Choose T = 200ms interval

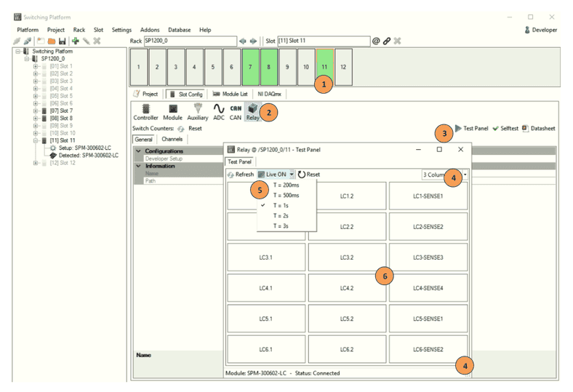click(286, 185)
